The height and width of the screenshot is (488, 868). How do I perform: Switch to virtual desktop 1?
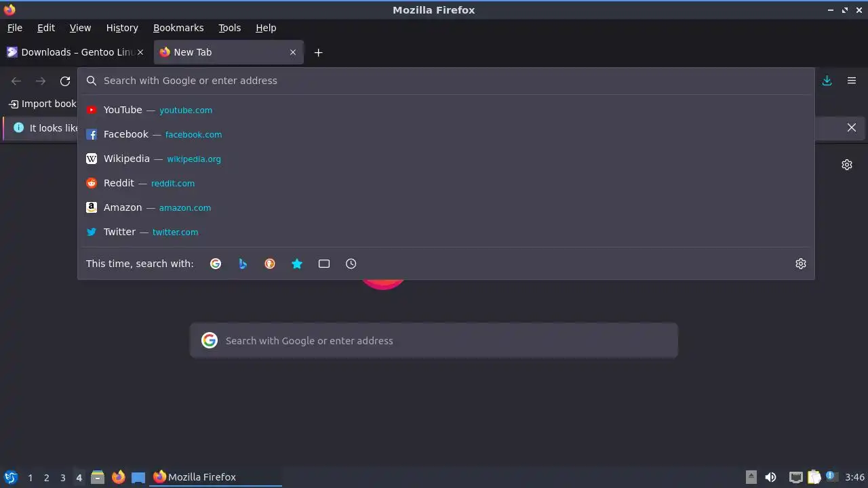pos(31,478)
